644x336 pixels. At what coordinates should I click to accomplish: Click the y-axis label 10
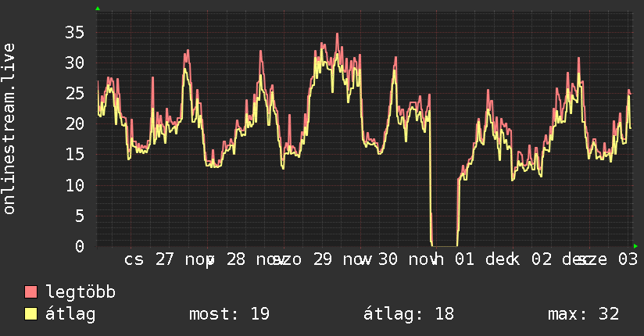point(74,185)
